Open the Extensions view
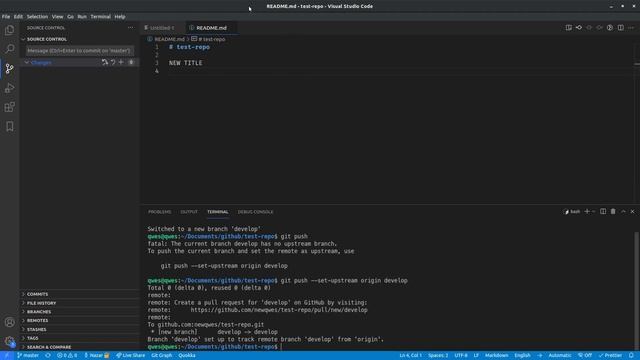 pyautogui.click(x=9, y=107)
